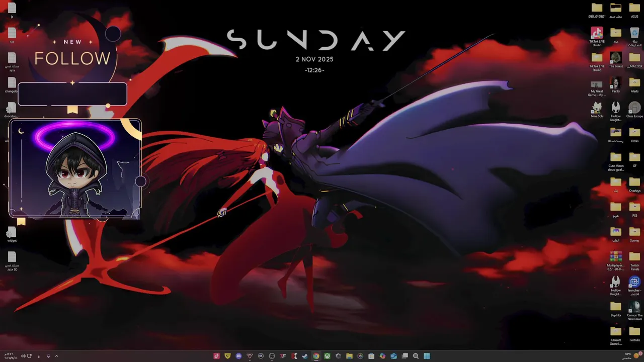Image resolution: width=644 pixels, height=362 pixels.
Task: Open Discord from the taskbar
Action: (238, 356)
